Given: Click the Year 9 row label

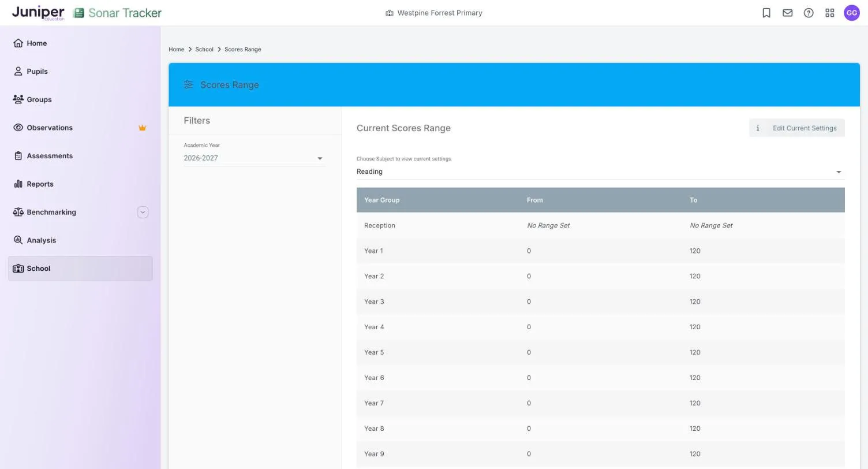Looking at the screenshot, I should [x=374, y=455].
